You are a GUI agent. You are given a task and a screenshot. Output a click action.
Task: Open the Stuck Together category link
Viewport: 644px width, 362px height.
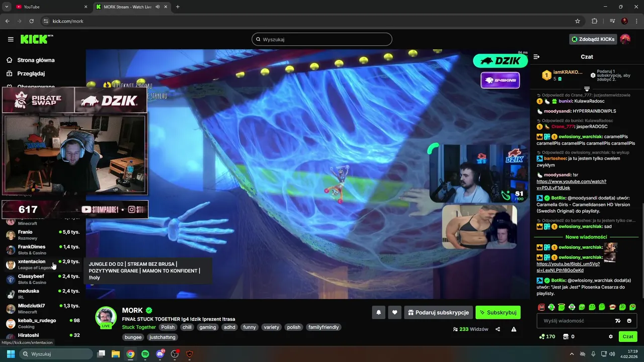click(139, 327)
